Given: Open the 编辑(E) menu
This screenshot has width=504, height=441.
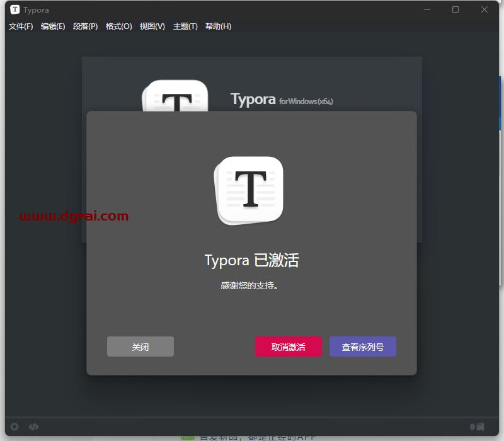Looking at the screenshot, I should point(53,26).
